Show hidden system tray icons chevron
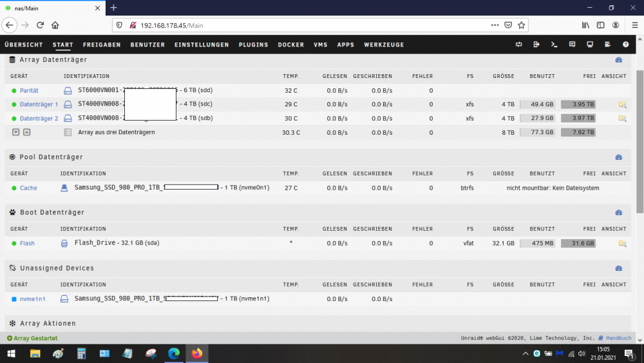 click(x=526, y=353)
